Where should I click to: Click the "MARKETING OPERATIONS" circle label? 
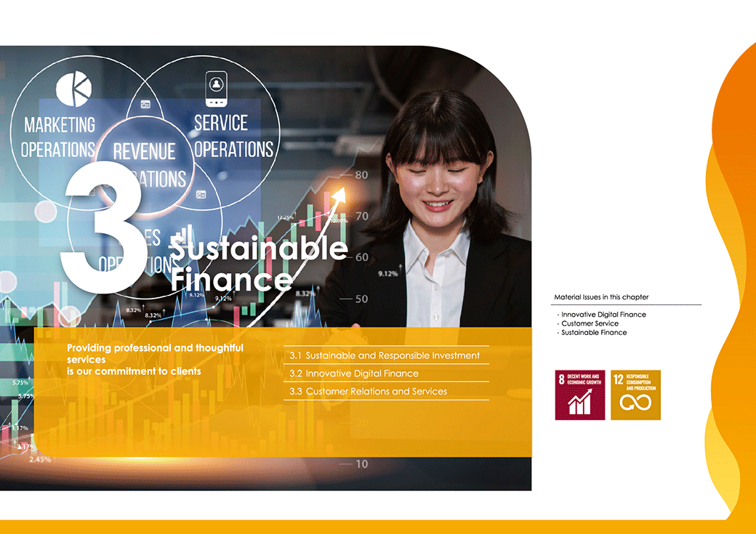(58, 137)
